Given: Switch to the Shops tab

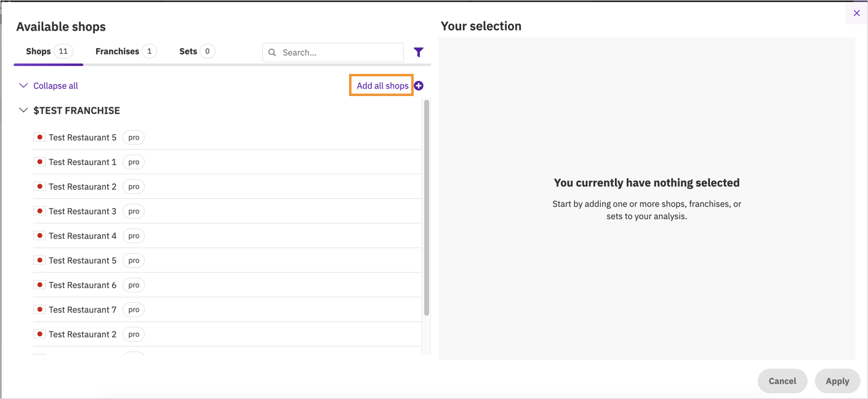Looking at the screenshot, I should (x=49, y=52).
